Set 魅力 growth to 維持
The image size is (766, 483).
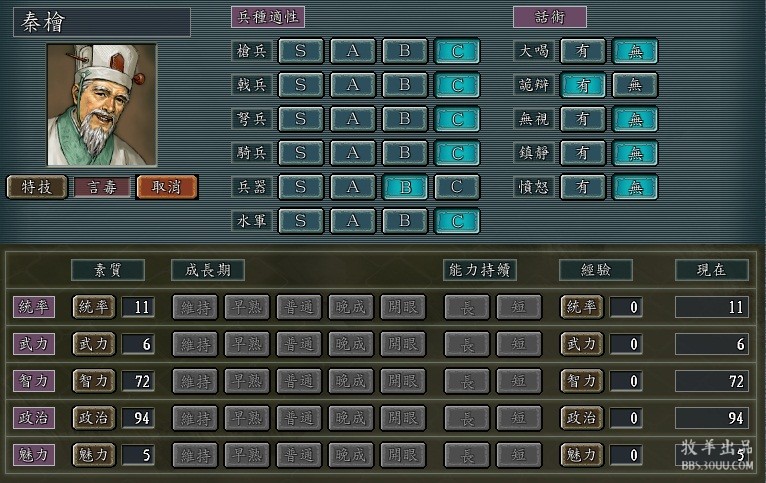pyautogui.click(x=195, y=455)
